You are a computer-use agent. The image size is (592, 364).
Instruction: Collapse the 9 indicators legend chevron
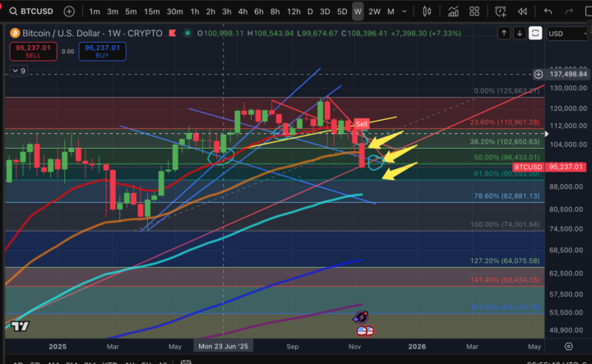coord(18,71)
